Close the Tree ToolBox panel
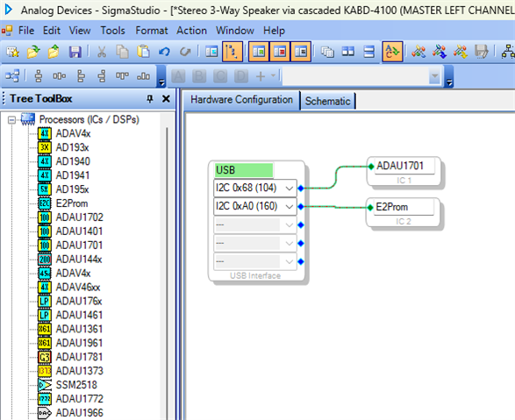 tap(166, 98)
